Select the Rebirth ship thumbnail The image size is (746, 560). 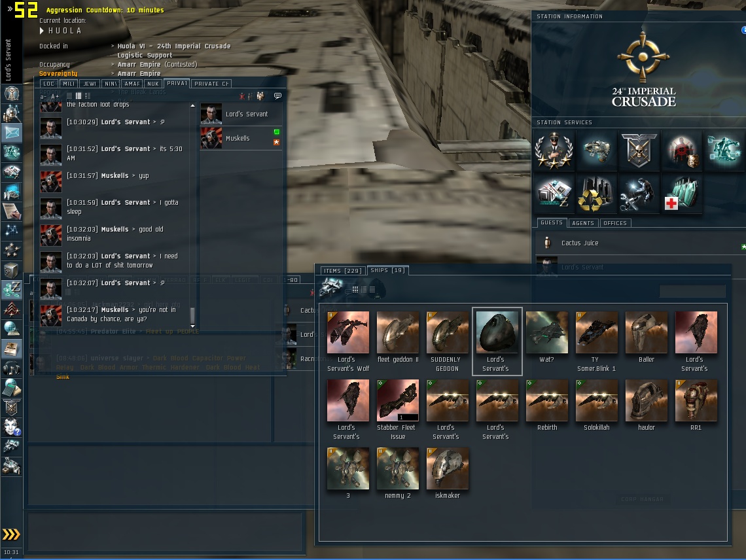[x=546, y=400]
